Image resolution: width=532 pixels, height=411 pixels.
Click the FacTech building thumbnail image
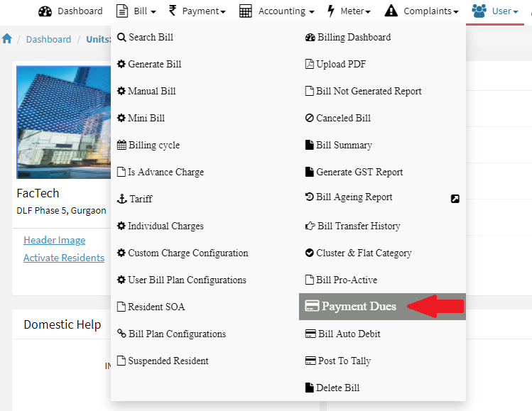click(63, 122)
